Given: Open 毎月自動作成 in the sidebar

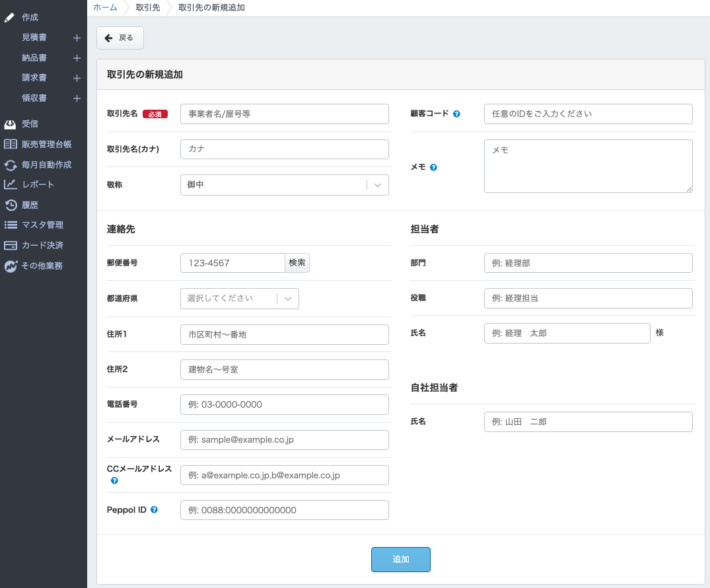Looking at the screenshot, I should (x=46, y=165).
